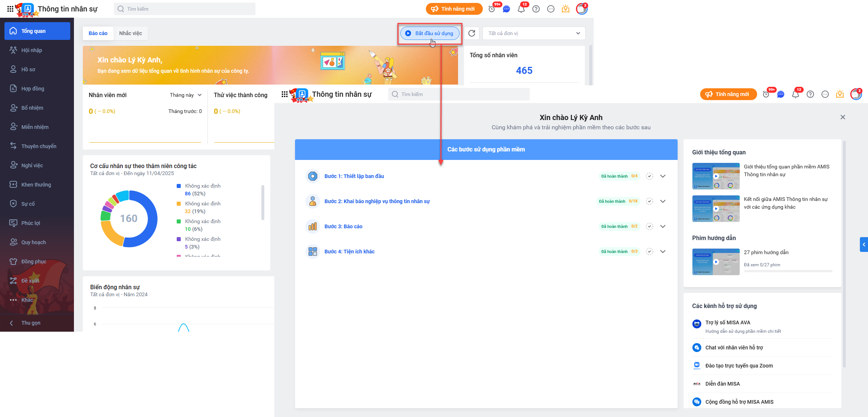The height and width of the screenshot is (417, 868).
Task: Click Tính năng mới in second window
Action: 728,94
